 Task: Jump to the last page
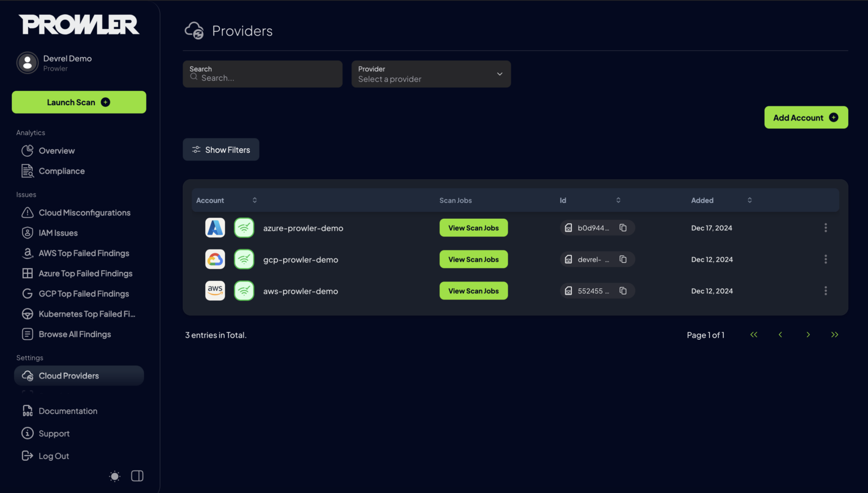(x=834, y=335)
